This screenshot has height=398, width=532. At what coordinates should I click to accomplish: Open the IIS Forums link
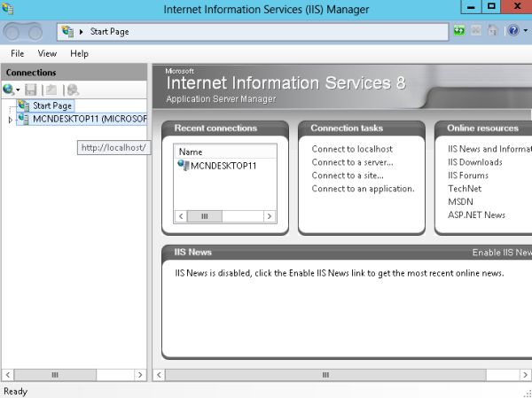point(468,176)
